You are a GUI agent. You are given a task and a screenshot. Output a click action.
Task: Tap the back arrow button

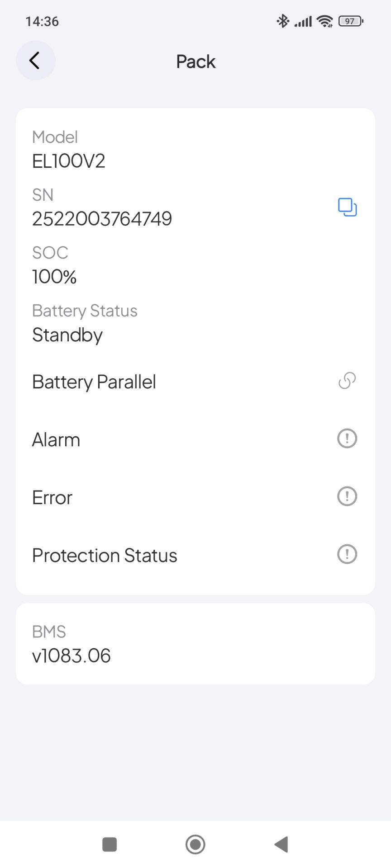[35, 61]
